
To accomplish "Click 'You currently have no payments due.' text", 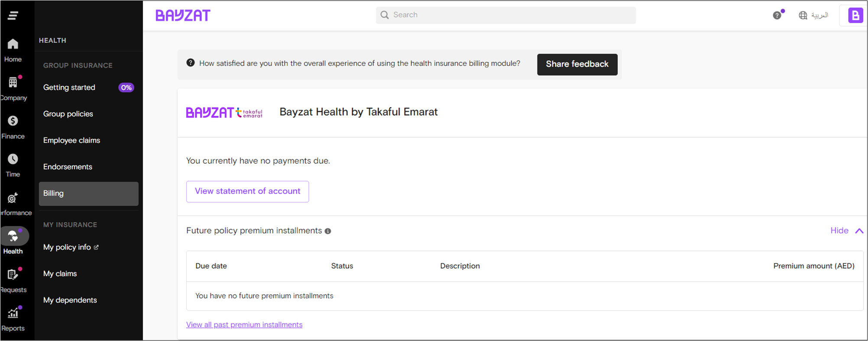I will click(x=258, y=161).
